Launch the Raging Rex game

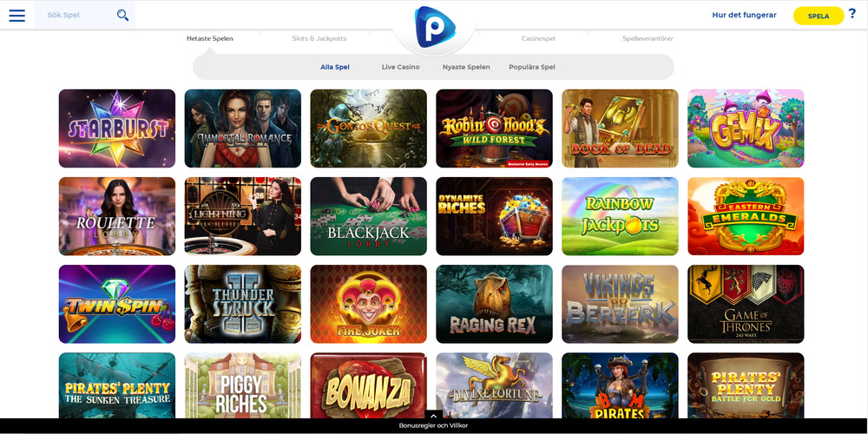click(495, 304)
